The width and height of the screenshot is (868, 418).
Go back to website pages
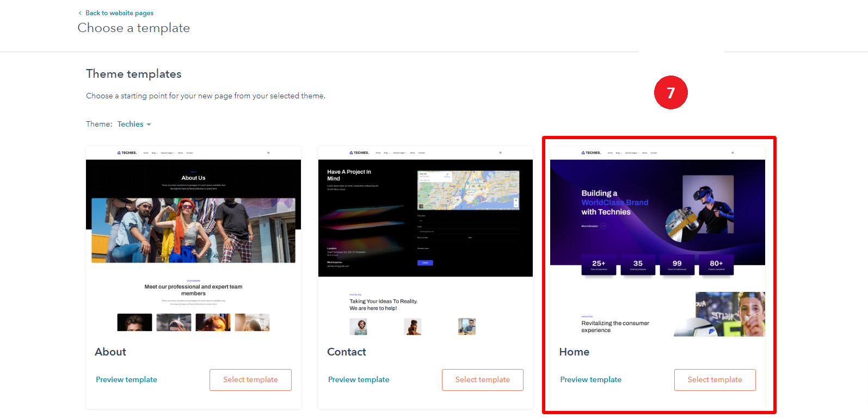(119, 13)
